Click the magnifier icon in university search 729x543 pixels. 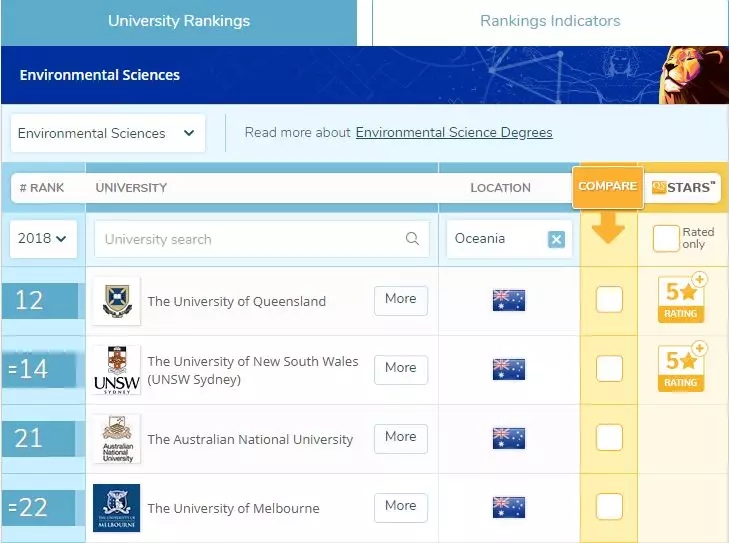click(x=412, y=239)
